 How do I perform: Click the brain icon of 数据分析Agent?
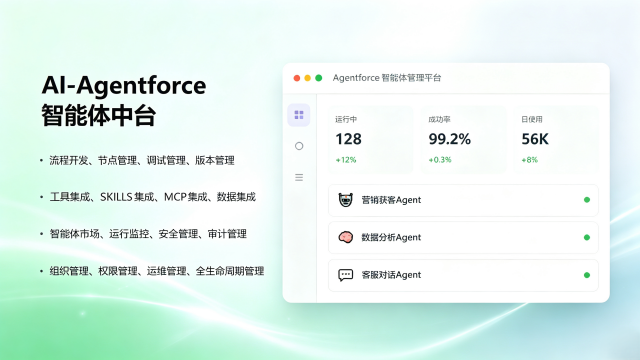point(346,237)
